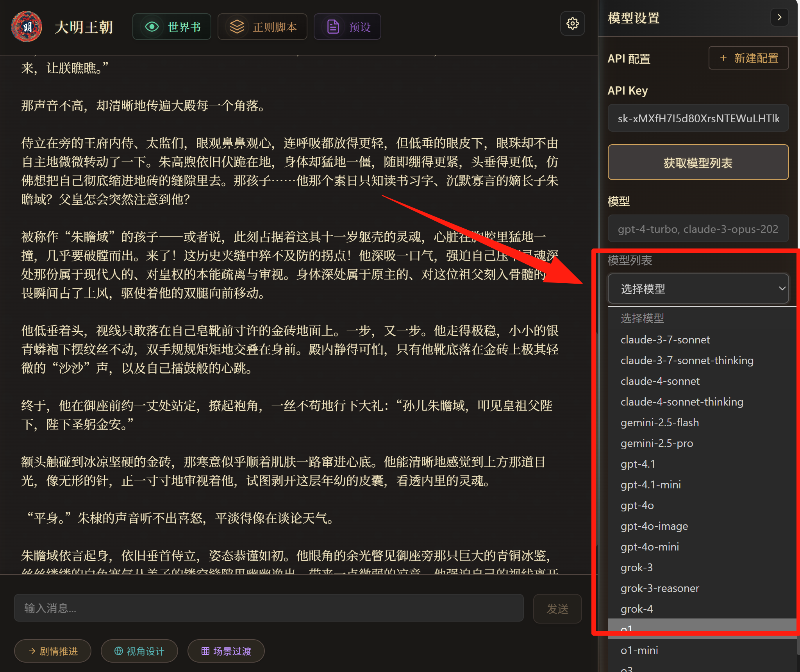Image resolution: width=800 pixels, height=672 pixels.
Task: Select gemini-2.5-flash model
Action: [702, 422]
